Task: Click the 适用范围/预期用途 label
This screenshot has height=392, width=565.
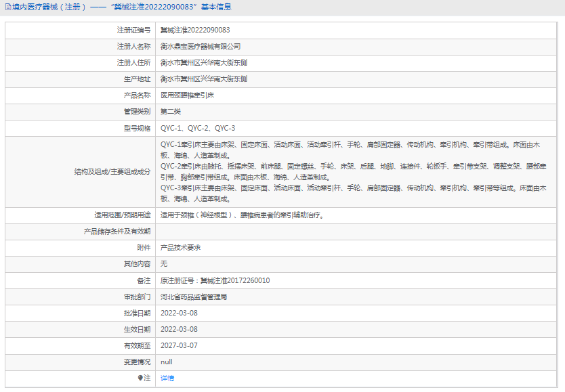Action: [123, 215]
